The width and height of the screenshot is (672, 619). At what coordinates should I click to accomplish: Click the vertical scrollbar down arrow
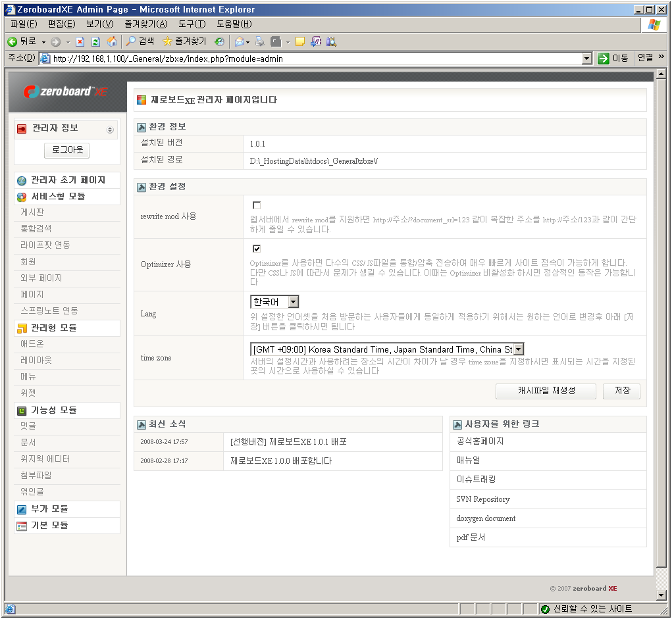coord(661,595)
